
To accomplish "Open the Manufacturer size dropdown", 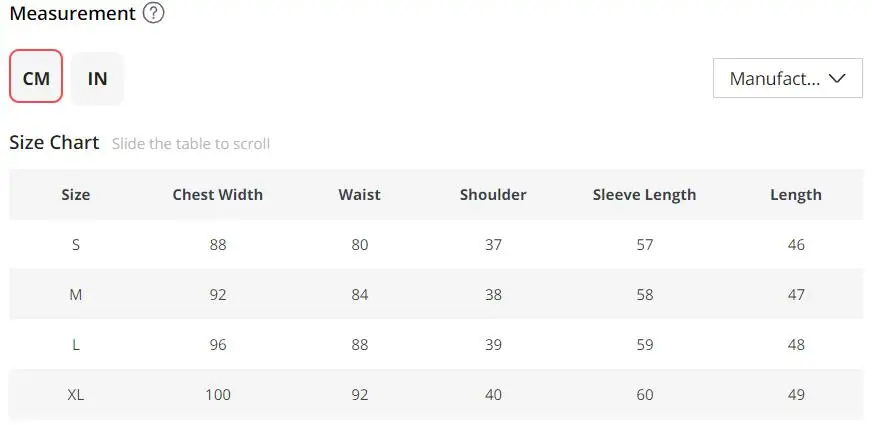I will pyautogui.click(x=787, y=78).
